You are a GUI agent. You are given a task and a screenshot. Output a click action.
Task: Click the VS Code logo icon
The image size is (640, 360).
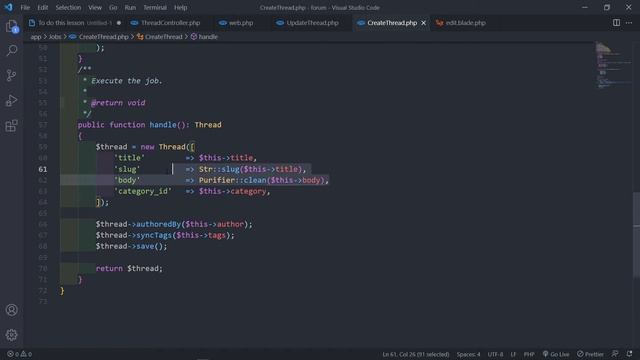9,7
